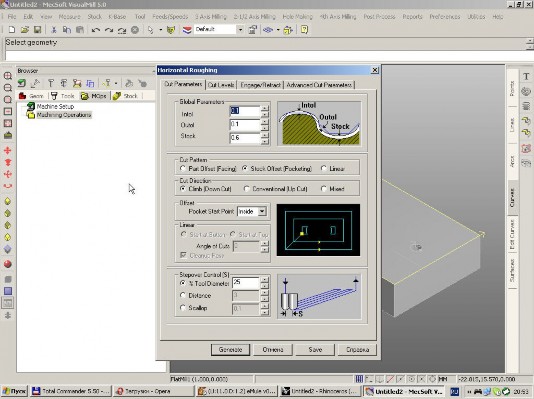
Task: Click the % Tool Diameter value field
Action: coord(246,283)
